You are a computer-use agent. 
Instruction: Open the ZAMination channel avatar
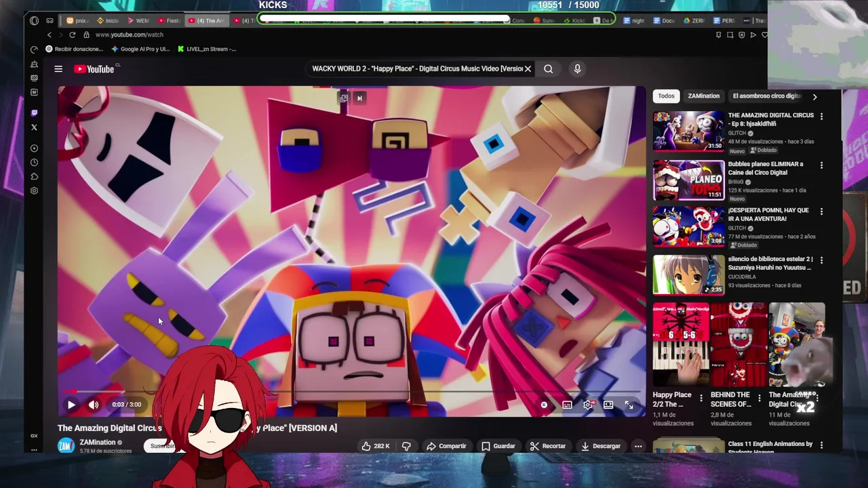pyautogui.click(x=66, y=445)
